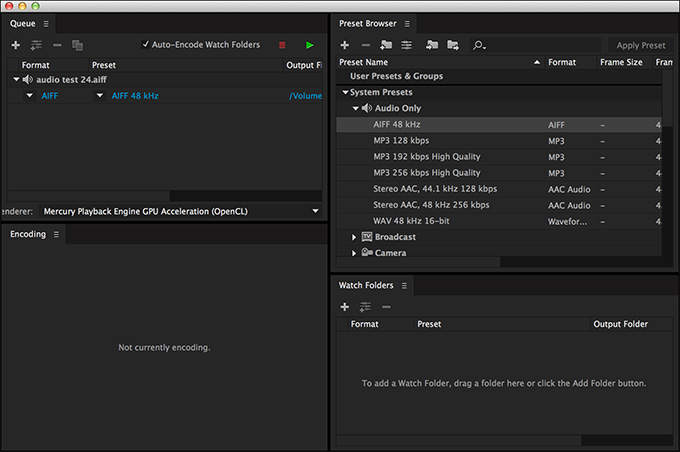Click the /Volume output file link

coord(305,96)
